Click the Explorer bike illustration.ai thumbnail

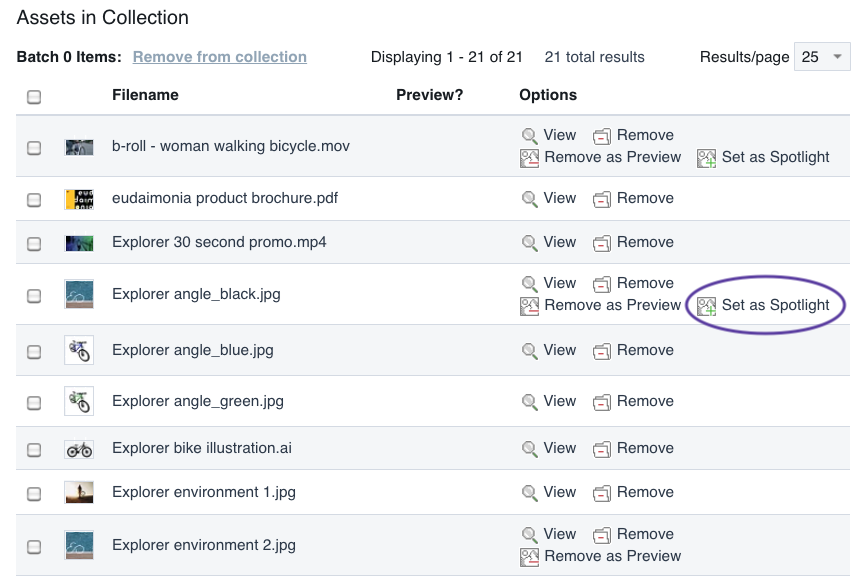[x=79, y=449]
